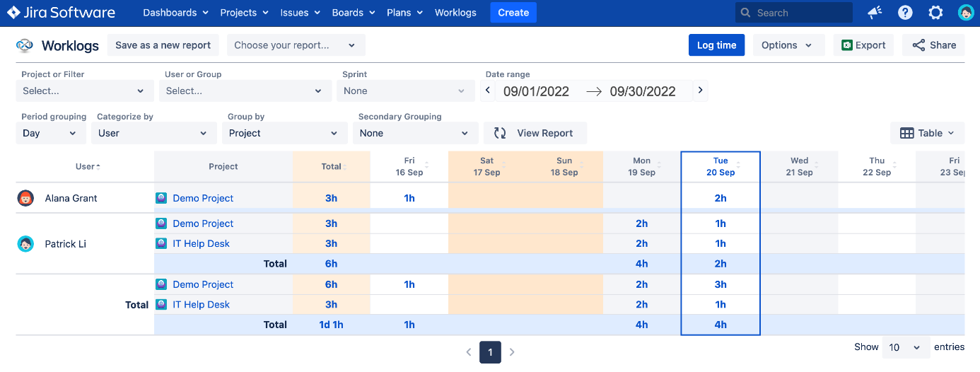Screen dimensions: 980x372
Task: Open the announcements megaphone icon
Action: tap(874, 13)
